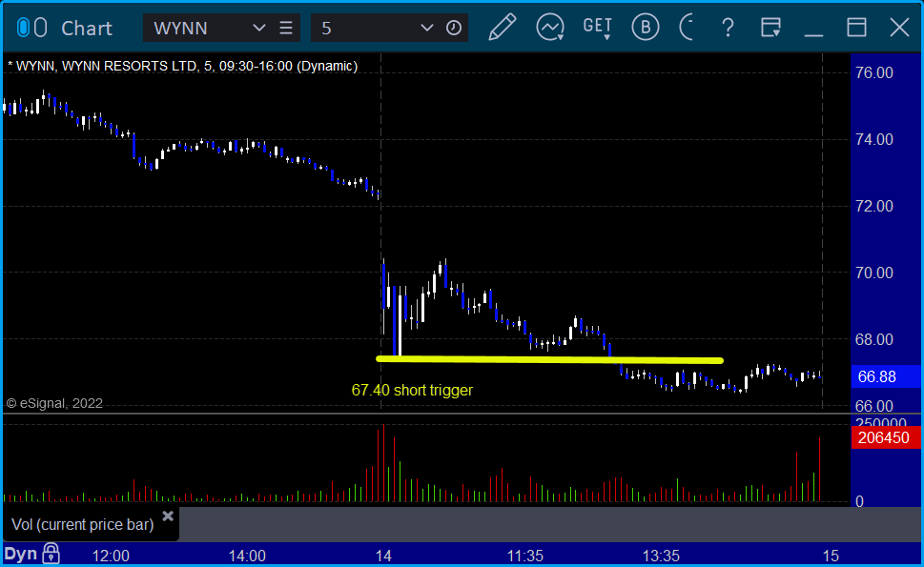
Task: Open the symbol list hamburger icon
Action: [286, 28]
